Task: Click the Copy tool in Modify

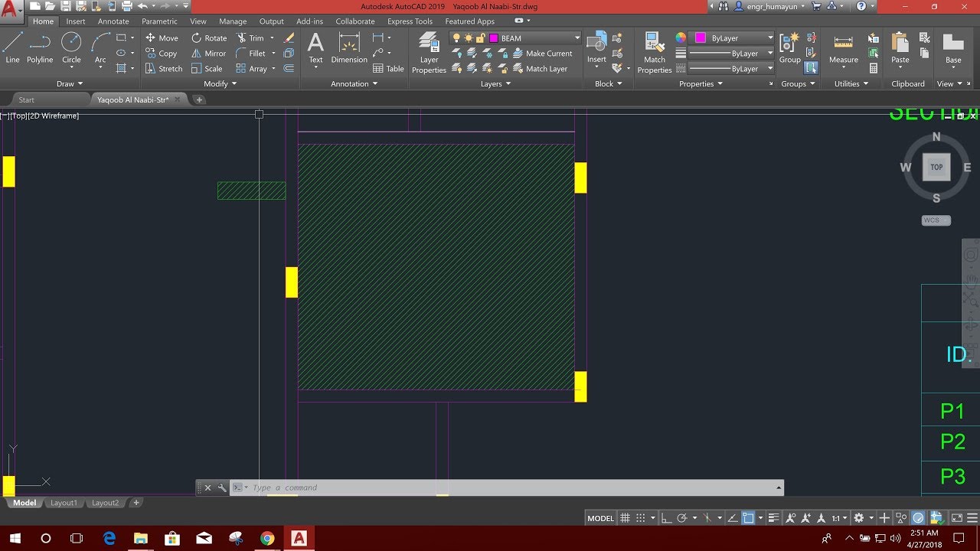Action: 162,54
